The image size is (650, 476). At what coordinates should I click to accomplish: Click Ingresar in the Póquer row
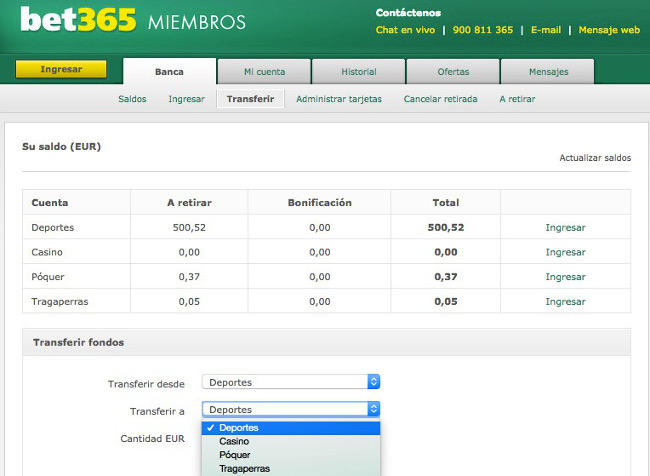(x=565, y=277)
